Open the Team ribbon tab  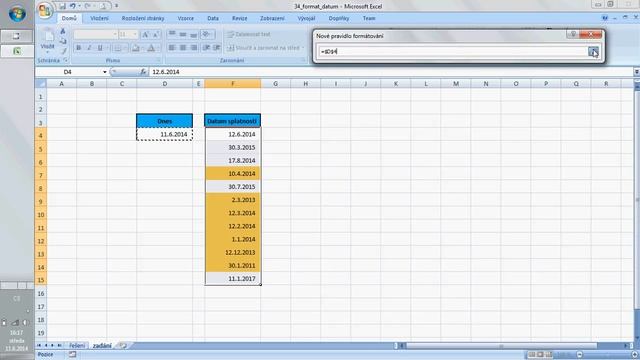pos(369,18)
